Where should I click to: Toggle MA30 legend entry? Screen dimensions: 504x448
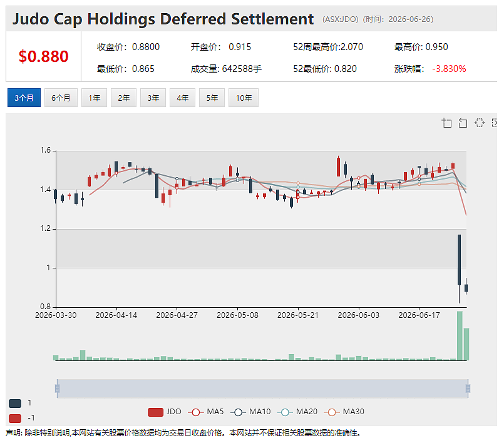344,412
